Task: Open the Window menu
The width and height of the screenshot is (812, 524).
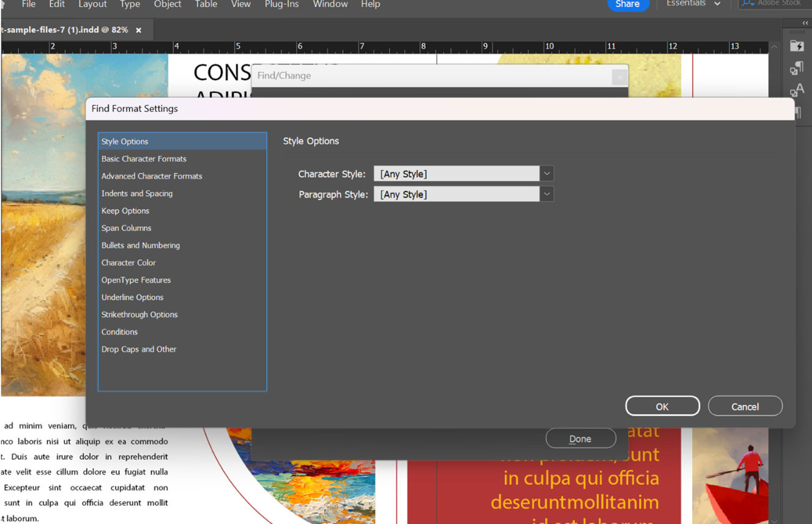Action: 330,4
